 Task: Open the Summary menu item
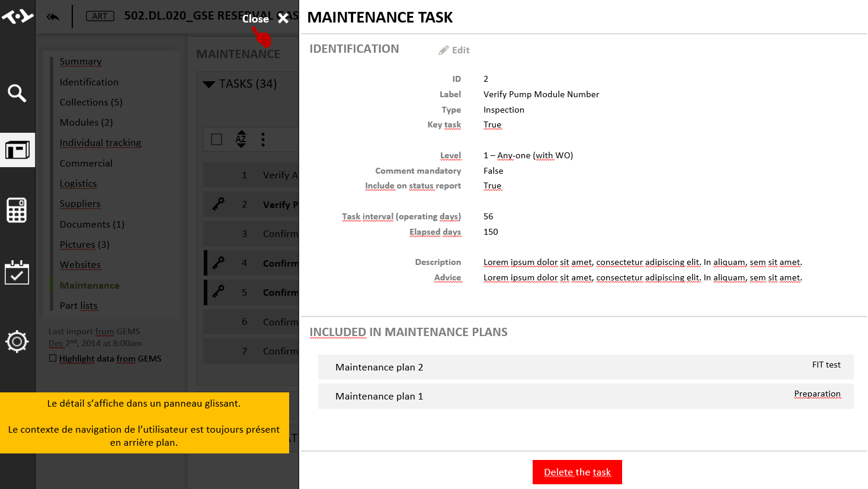click(81, 62)
